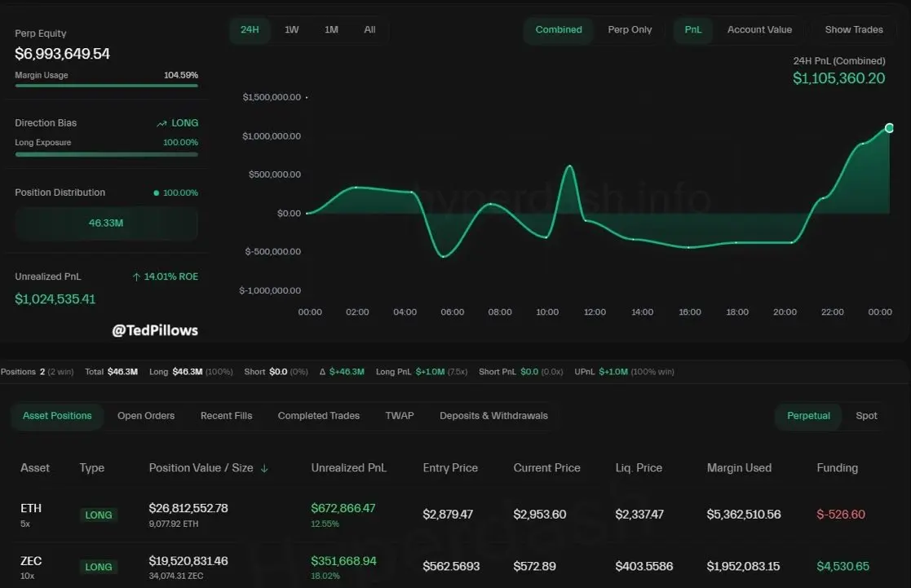Open the Recent Fills tab
The height and width of the screenshot is (588, 911).
(226, 416)
